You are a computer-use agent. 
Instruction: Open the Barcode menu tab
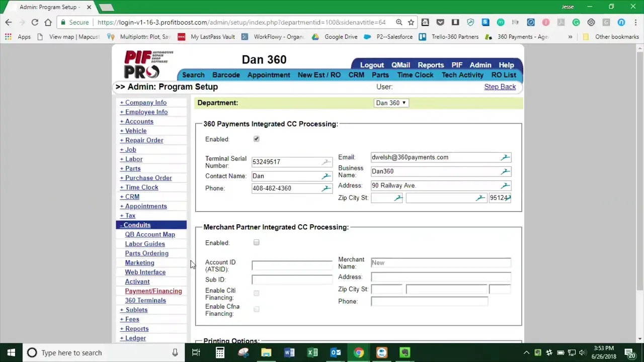coord(226,75)
